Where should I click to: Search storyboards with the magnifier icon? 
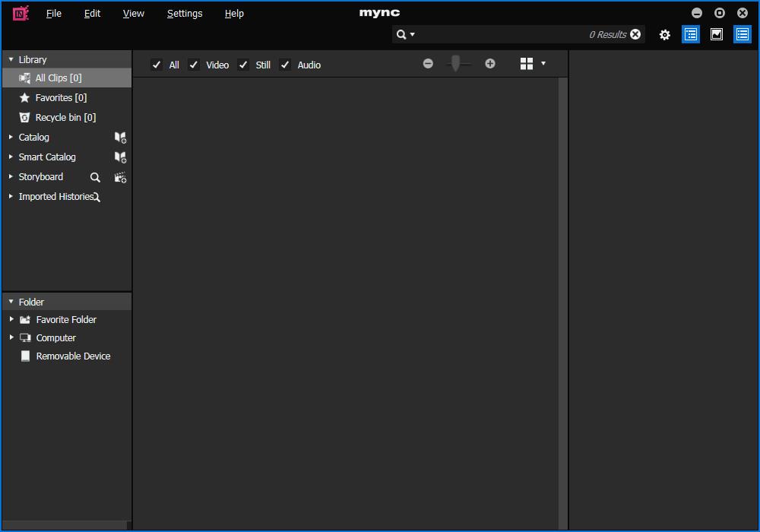(x=95, y=177)
